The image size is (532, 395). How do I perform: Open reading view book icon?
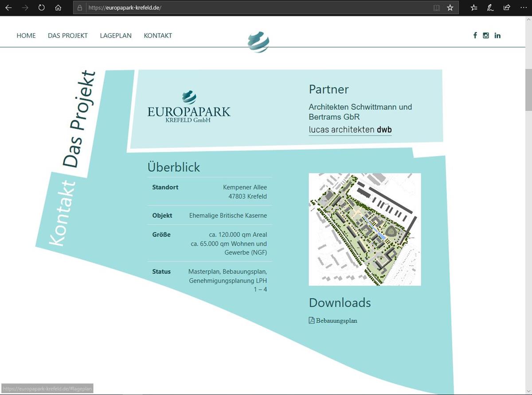coord(437,8)
